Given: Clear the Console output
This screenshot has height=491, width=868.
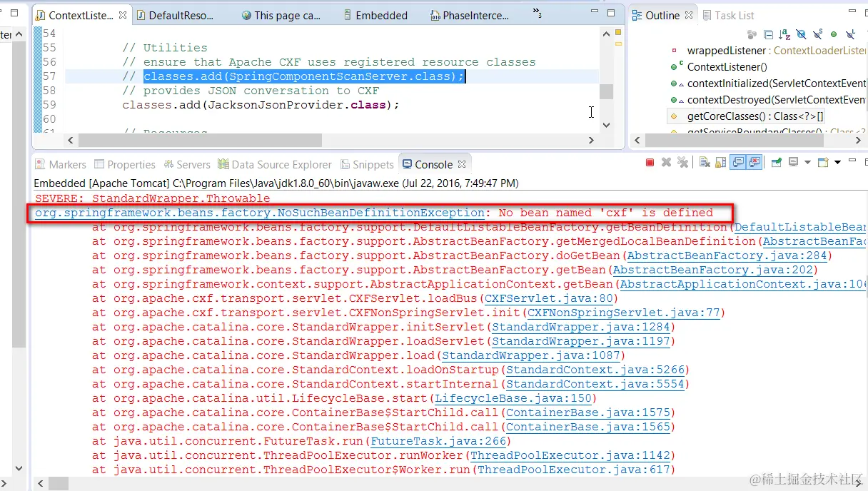Looking at the screenshot, I should click(705, 163).
